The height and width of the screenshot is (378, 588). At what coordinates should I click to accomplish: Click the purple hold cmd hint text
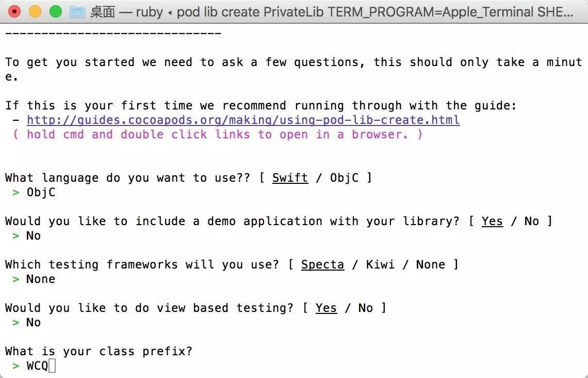coord(218,134)
